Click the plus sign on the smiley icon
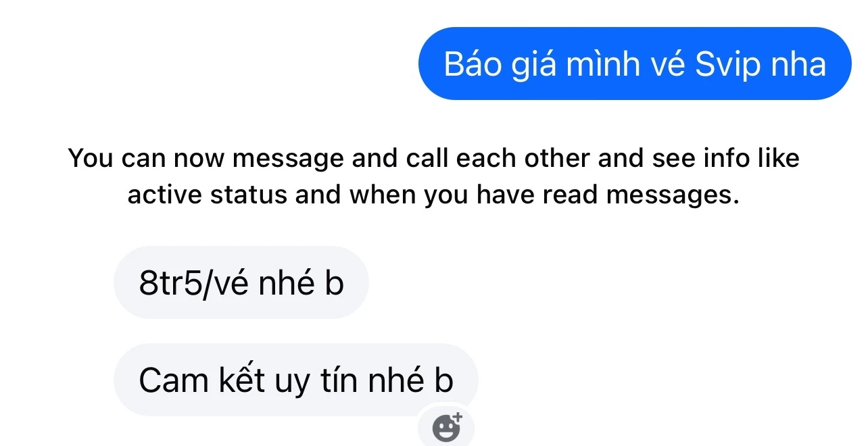Screen dimensions: 868x446 point(456,418)
